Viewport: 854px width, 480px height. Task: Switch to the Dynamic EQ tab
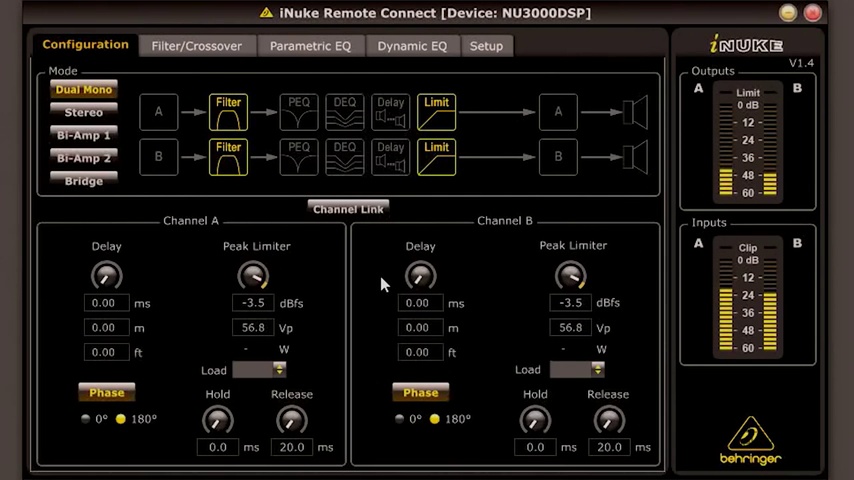[x=412, y=46]
